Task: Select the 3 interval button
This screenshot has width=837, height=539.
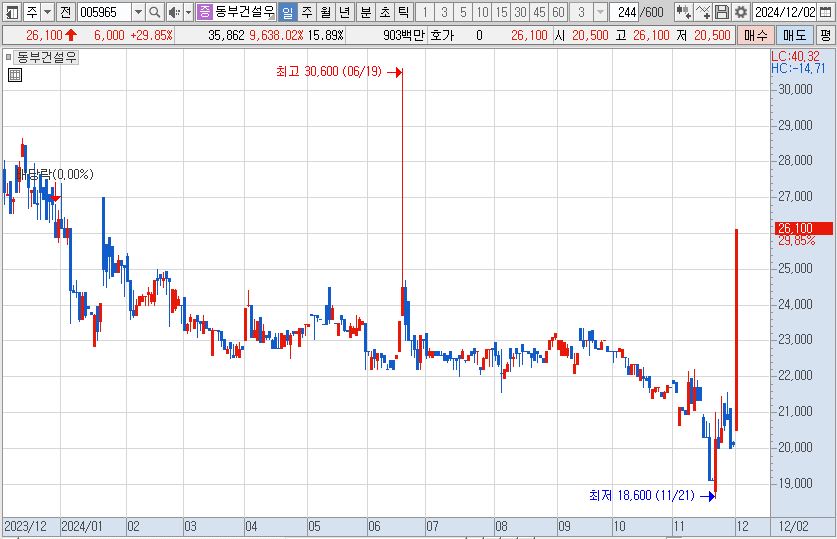Action: click(x=444, y=12)
